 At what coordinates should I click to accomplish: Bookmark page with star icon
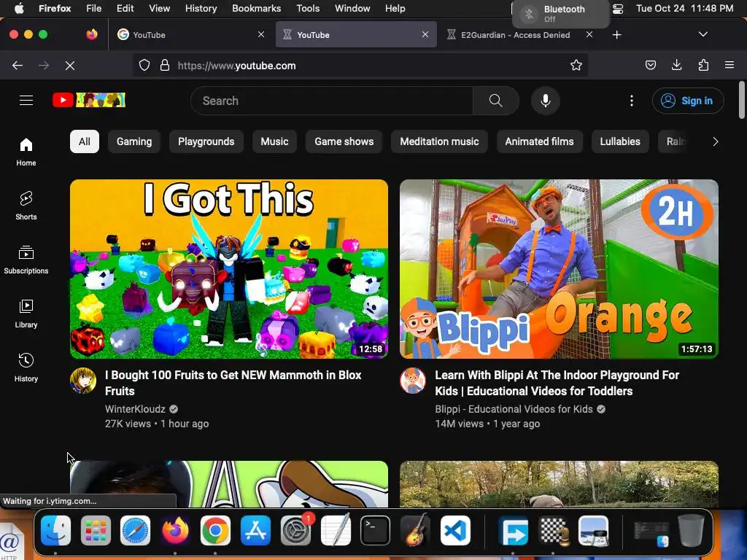click(x=576, y=65)
